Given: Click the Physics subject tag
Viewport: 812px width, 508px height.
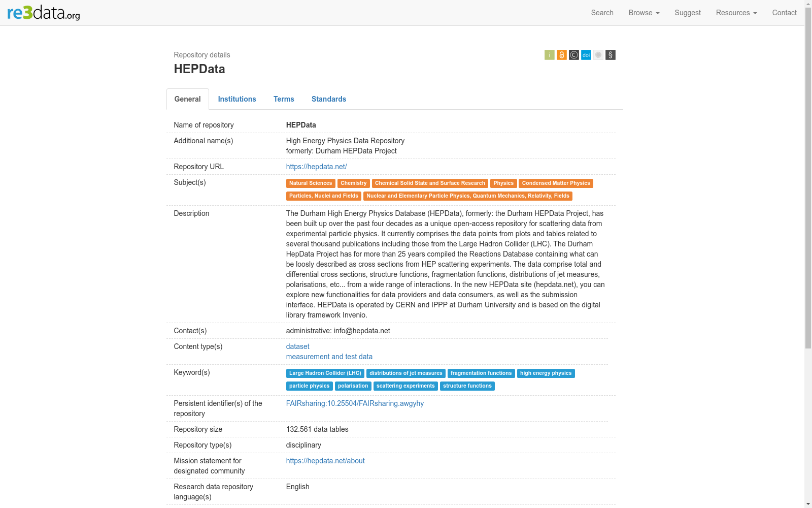Looking at the screenshot, I should (x=503, y=183).
